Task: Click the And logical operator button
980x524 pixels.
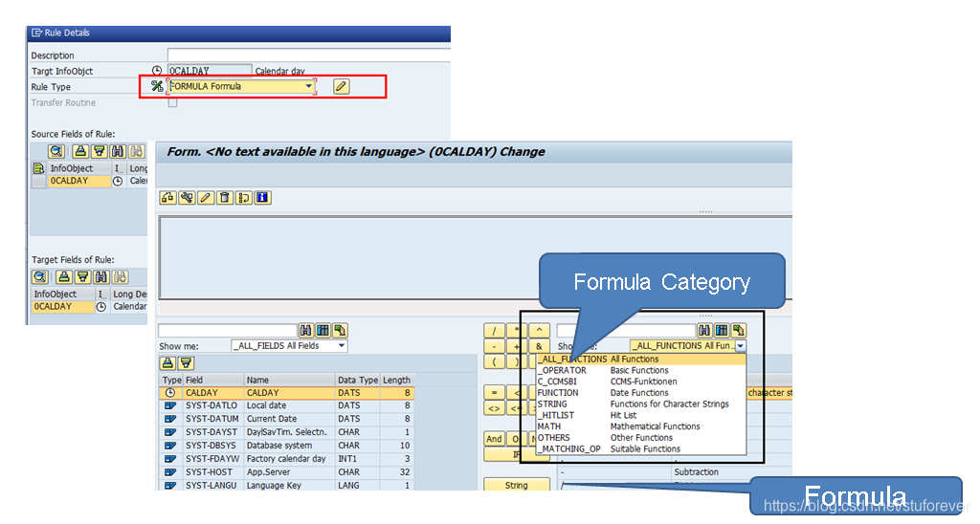Action: 495,439
